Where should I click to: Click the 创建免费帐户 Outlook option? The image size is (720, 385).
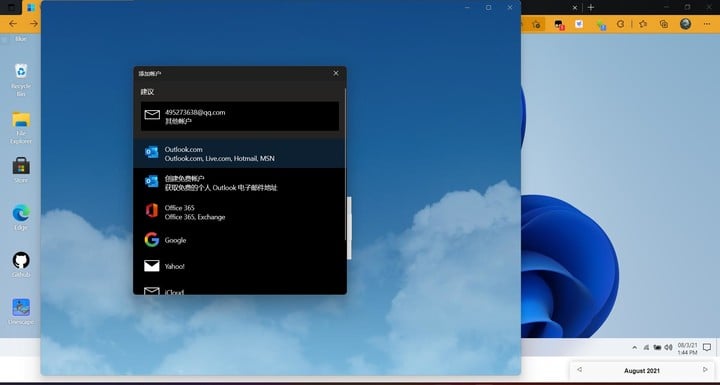tap(239, 183)
